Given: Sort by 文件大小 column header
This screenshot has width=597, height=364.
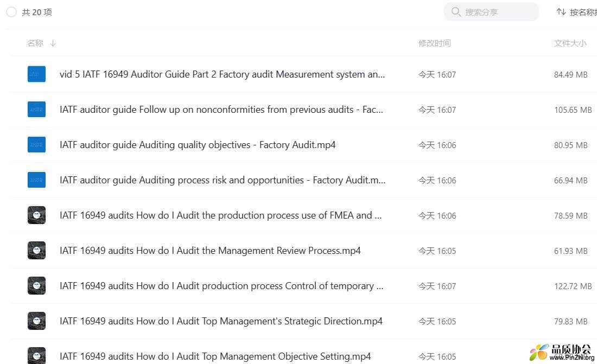Looking at the screenshot, I should tap(570, 43).
